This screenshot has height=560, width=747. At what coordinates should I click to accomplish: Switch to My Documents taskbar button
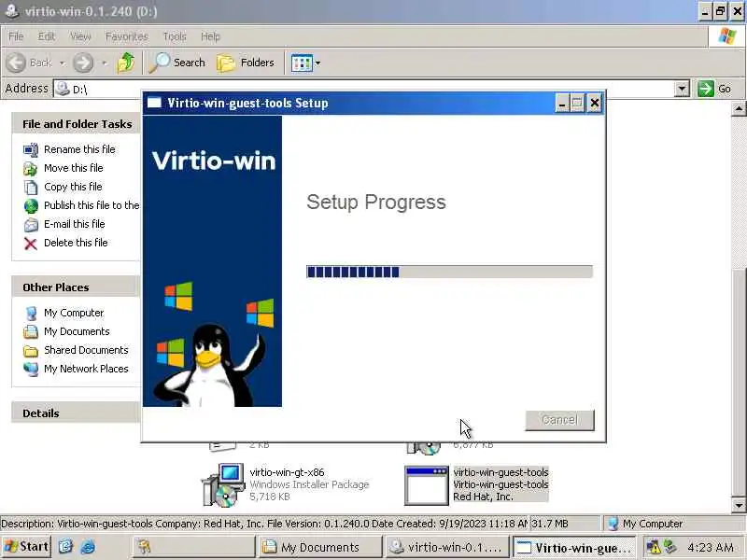[319, 547]
